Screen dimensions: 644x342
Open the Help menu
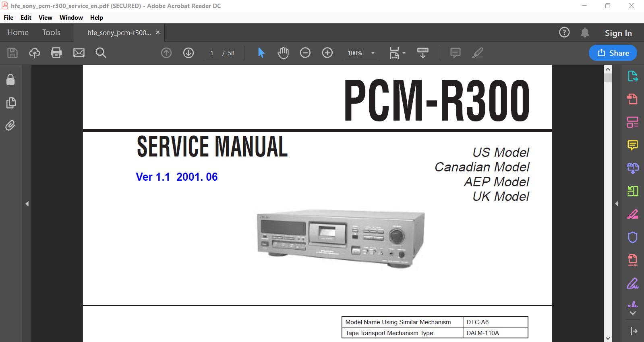coord(97,18)
